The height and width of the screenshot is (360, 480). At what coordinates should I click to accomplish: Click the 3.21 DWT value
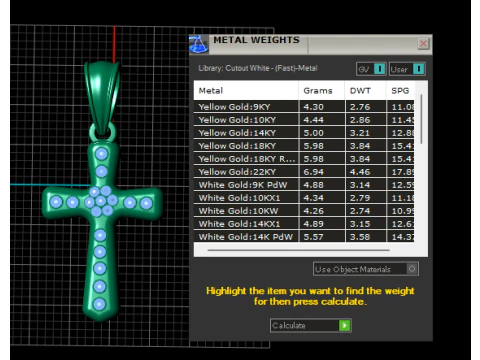point(360,133)
